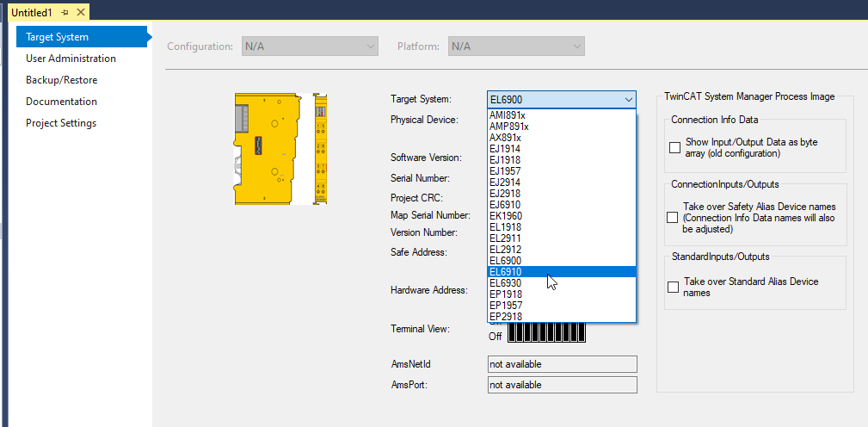Open the Configuration dropdown
This screenshot has height=427, width=868.
click(310, 46)
